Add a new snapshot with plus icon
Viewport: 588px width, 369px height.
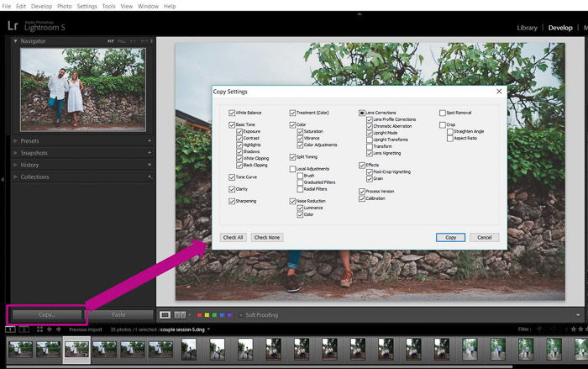pyautogui.click(x=150, y=153)
